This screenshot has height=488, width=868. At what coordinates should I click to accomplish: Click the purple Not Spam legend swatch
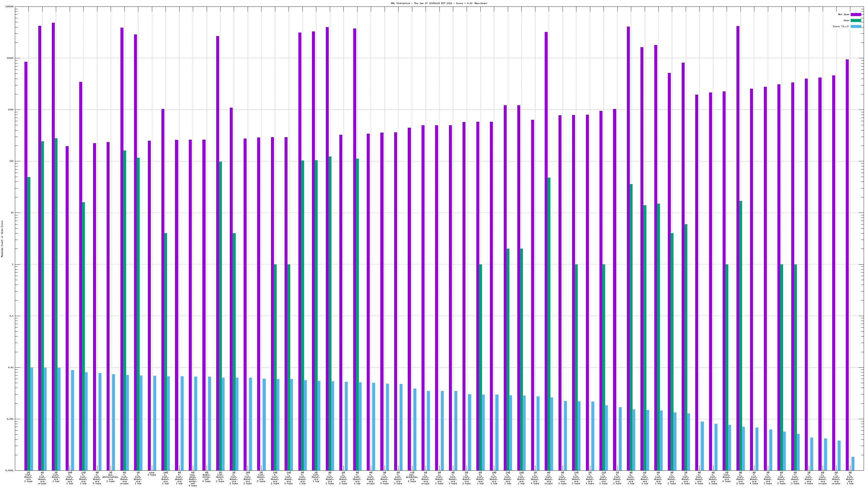tap(856, 14)
